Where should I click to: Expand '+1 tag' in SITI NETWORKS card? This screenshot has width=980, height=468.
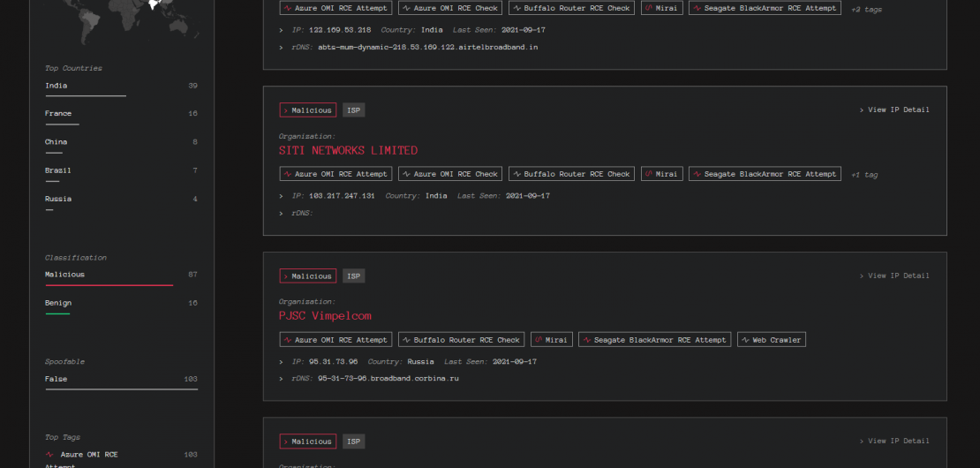tap(863, 175)
